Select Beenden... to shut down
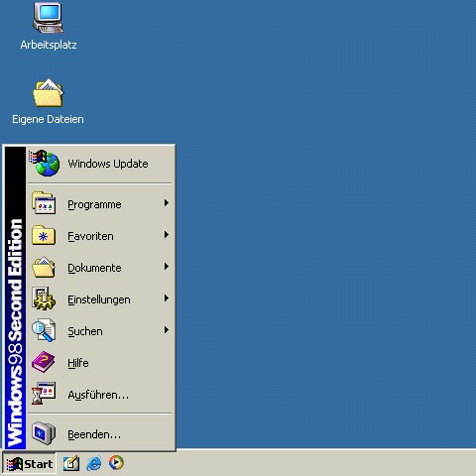The height and width of the screenshot is (476, 476). coord(100,433)
